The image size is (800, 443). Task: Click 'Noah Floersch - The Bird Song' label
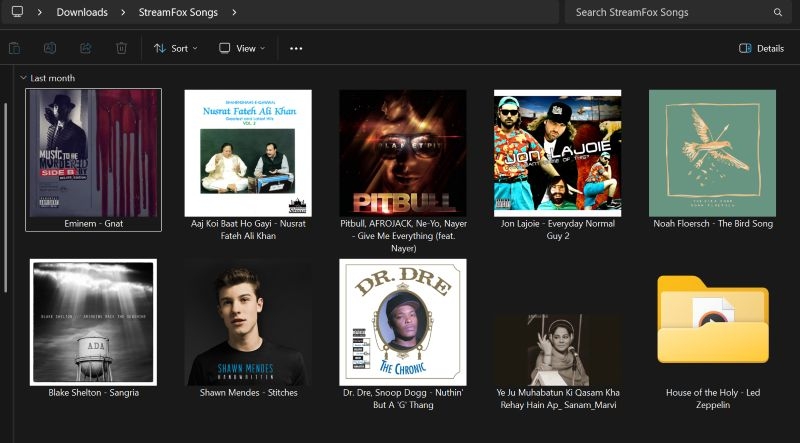pos(713,224)
